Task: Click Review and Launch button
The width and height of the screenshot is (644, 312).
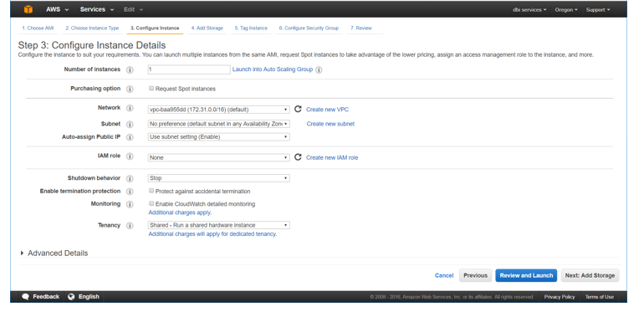Action: [x=526, y=275]
